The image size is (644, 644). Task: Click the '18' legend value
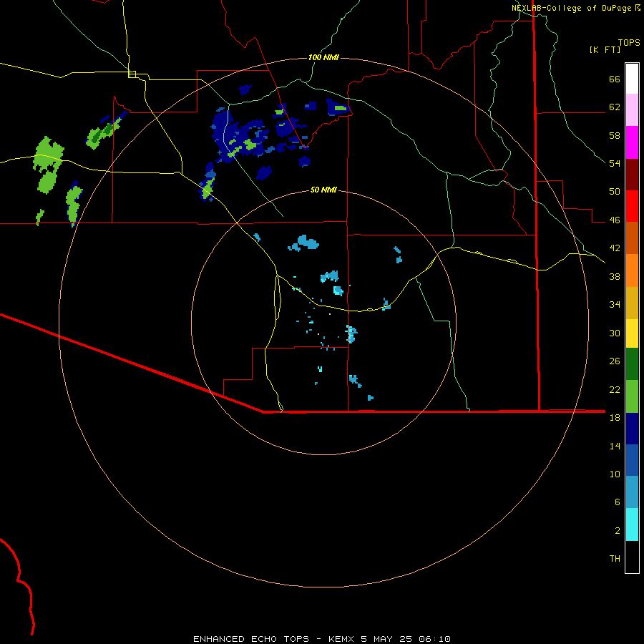pos(615,418)
